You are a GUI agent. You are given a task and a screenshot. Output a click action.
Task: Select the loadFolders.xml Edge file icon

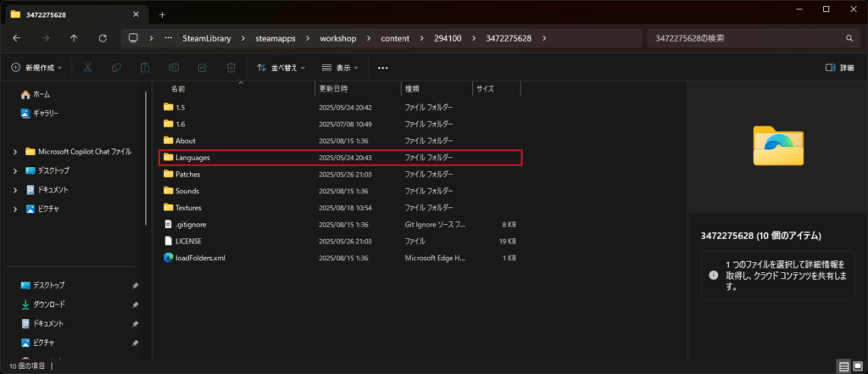(x=169, y=258)
